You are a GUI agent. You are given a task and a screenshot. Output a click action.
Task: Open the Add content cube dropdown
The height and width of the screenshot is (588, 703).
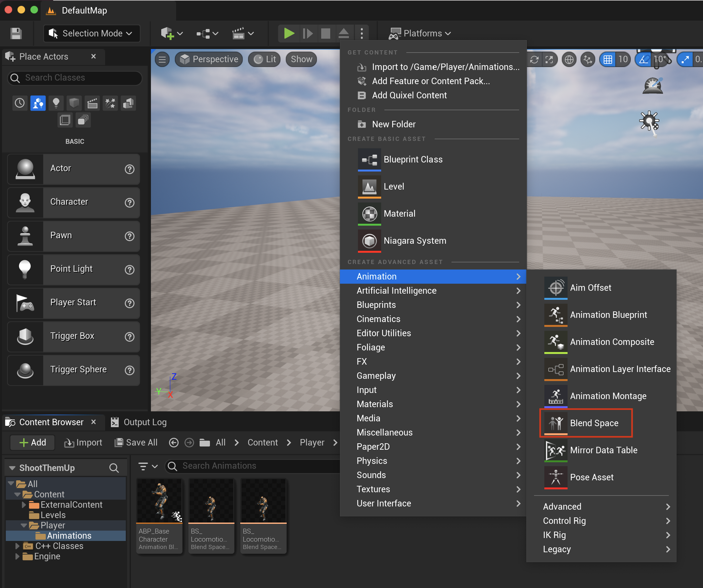pyautogui.click(x=172, y=34)
